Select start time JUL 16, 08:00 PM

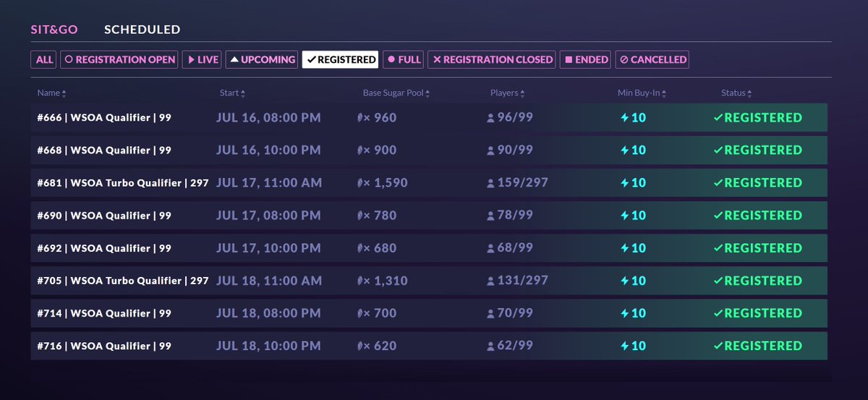(x=268, y=117)
